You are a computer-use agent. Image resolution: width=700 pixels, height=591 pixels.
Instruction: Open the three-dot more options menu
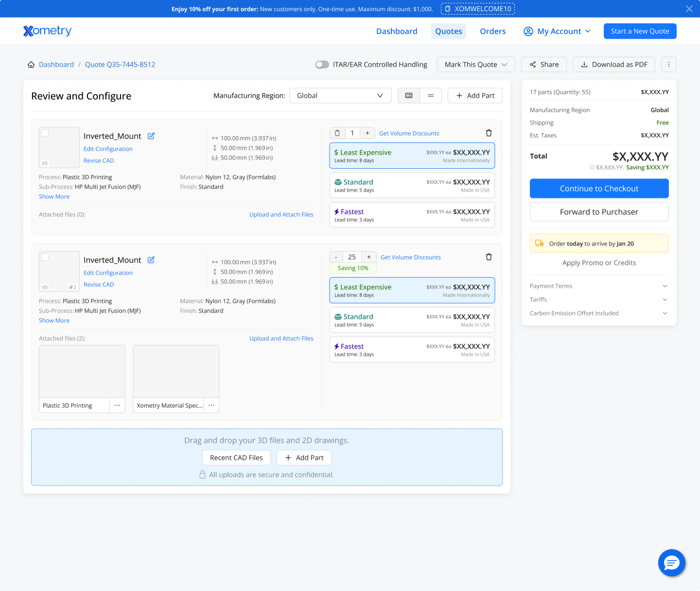(668, 65)
